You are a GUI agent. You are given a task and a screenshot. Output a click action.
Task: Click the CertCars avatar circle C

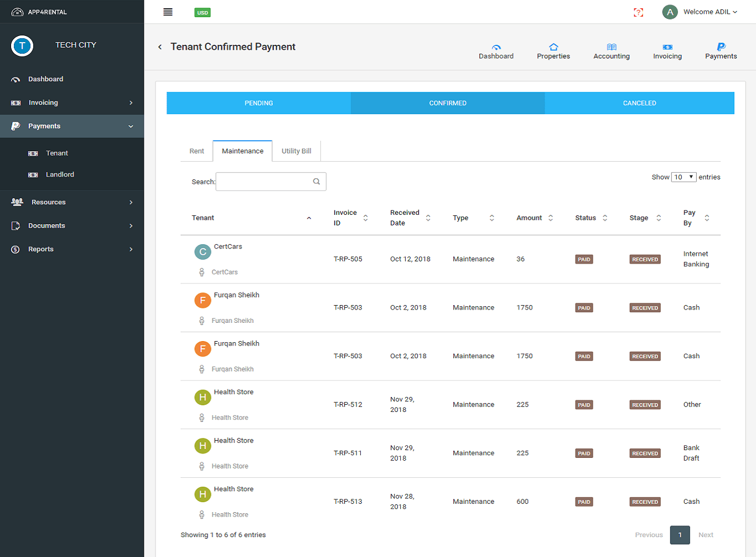(x=203, y=252)
